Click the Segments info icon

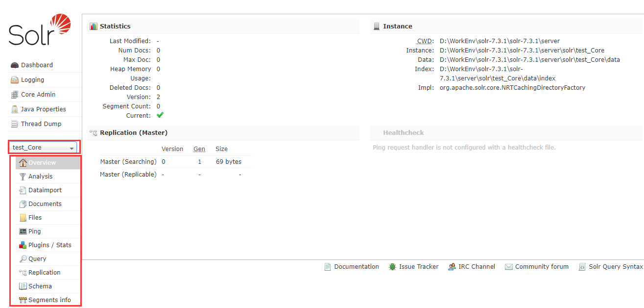coord(23,300)
